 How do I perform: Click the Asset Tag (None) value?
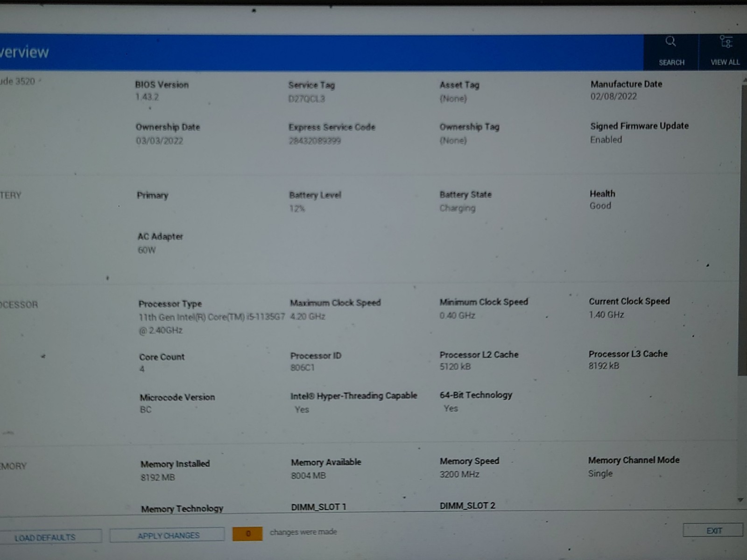(x=453, y=98)
